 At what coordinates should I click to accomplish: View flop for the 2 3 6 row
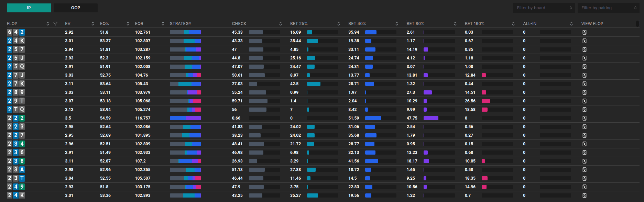point(585,153)
